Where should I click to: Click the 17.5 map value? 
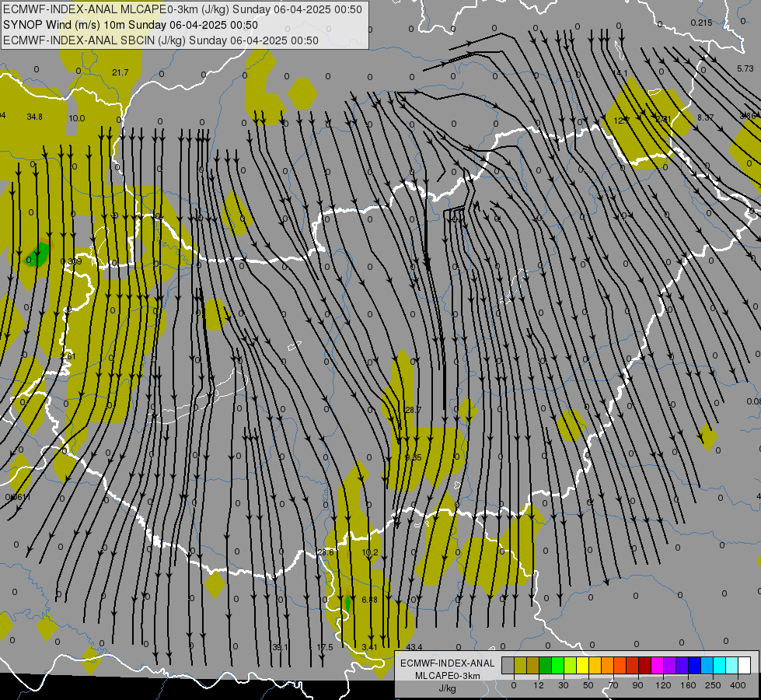(x=325, y=647)
